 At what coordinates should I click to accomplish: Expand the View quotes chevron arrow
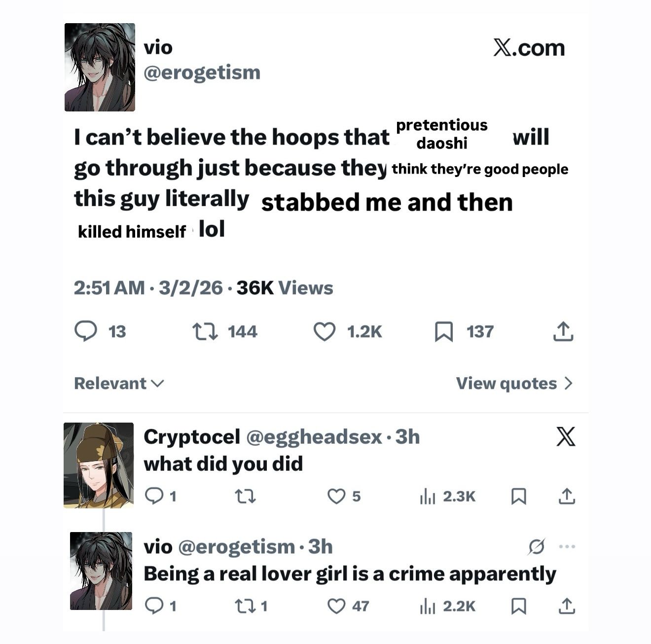click(x=569, y=383)
